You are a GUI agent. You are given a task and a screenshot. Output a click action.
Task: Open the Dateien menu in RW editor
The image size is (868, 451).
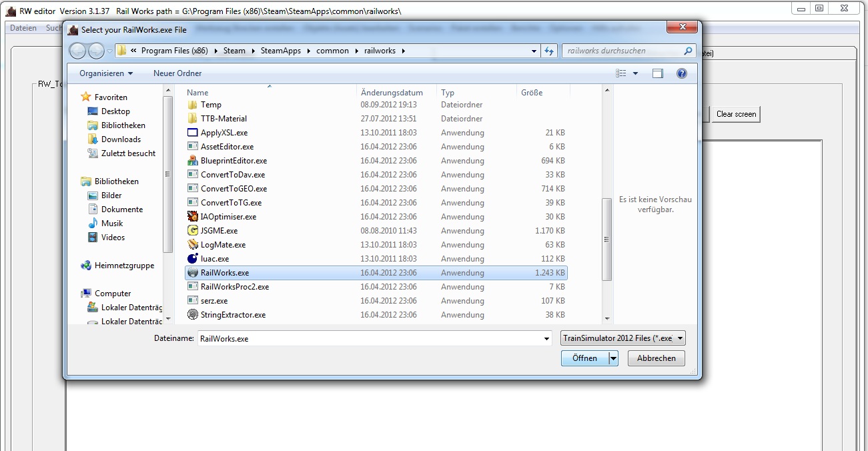click(x=23, y=28)
